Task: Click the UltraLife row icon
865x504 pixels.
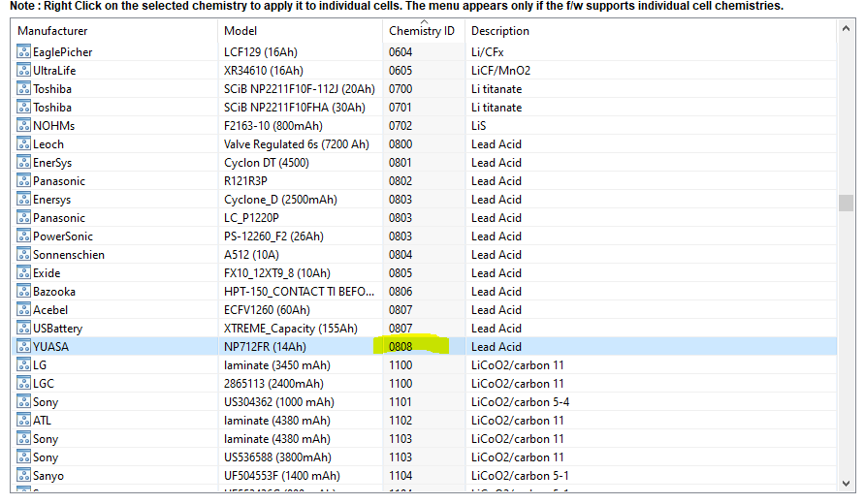Action: click(23, 71)
